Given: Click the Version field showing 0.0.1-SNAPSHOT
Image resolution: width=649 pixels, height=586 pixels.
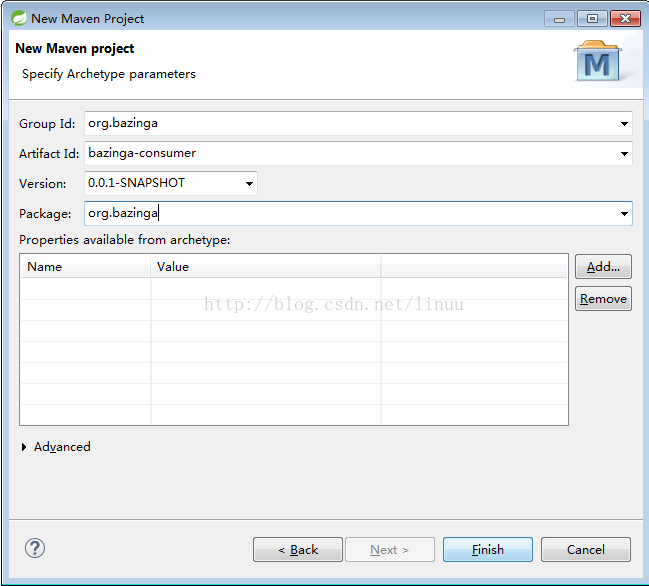Looking at the screenshot, I should coord(171,183).
